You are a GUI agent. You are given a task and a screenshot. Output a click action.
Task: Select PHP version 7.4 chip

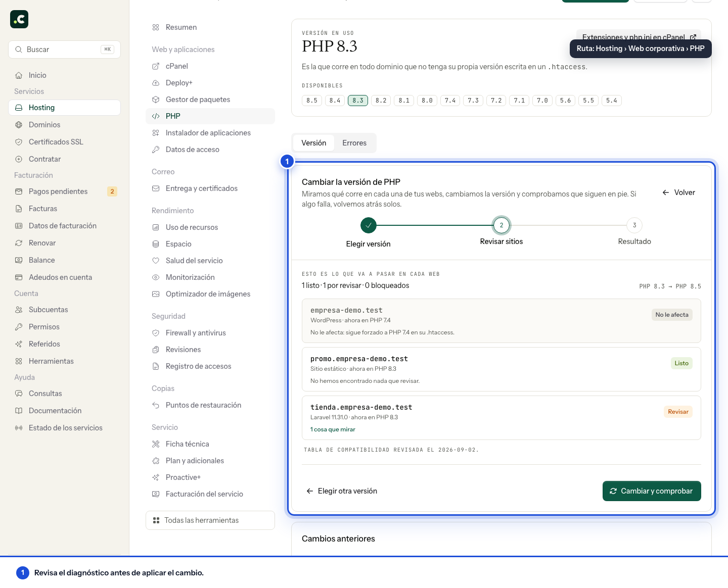point(450,101)
